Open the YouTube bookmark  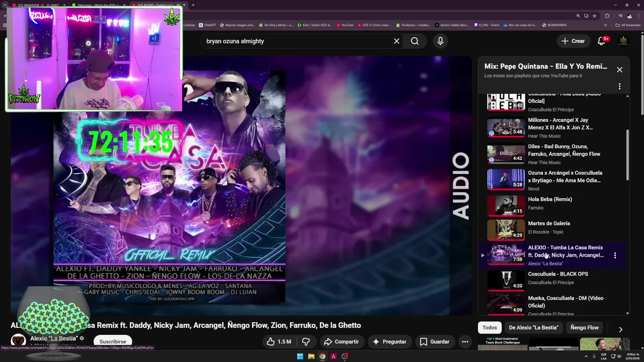(x=345, y=25)
